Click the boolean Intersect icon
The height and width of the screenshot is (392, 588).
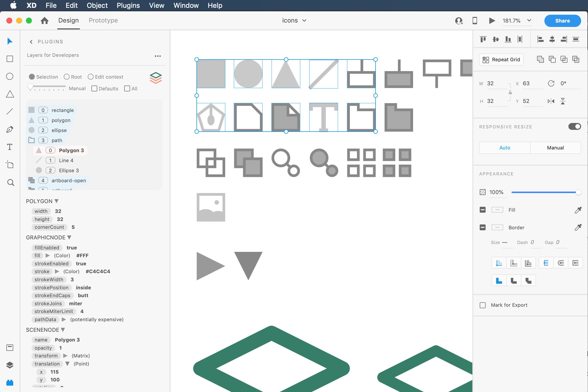[564, 59]
